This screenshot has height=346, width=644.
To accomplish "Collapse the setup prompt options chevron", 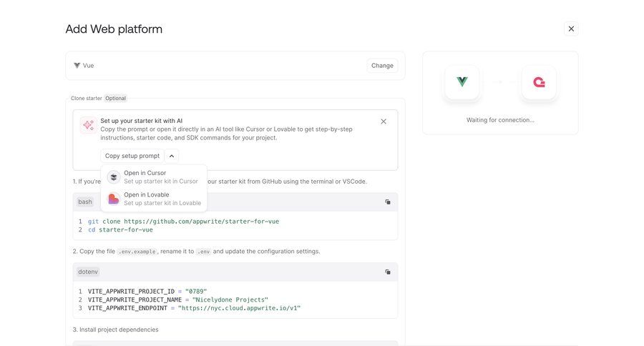I will [172, 156].
